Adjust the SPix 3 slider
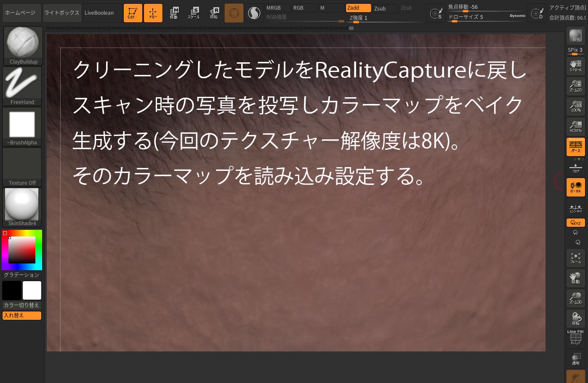 tap(576, 51)
